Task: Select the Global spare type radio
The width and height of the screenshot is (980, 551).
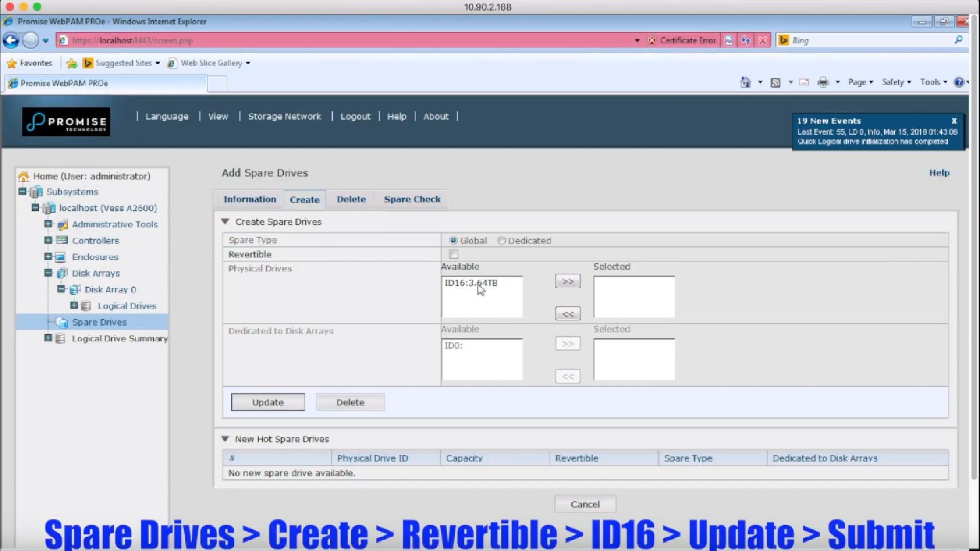Action: click(x=453, y=241)
